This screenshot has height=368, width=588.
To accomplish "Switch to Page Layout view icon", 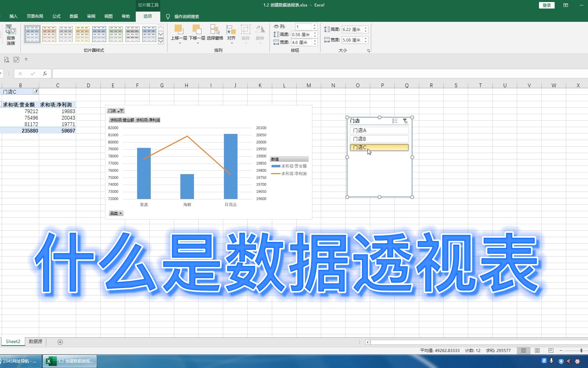I will click(x=537, y=350).
